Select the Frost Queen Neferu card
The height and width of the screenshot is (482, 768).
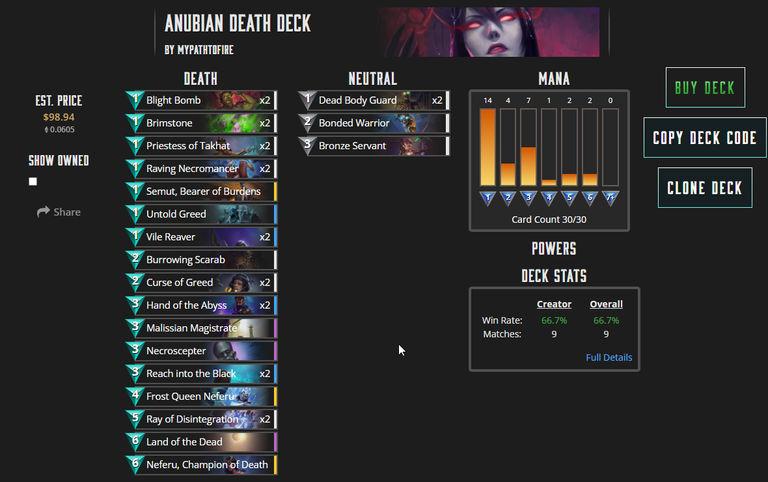201,396
